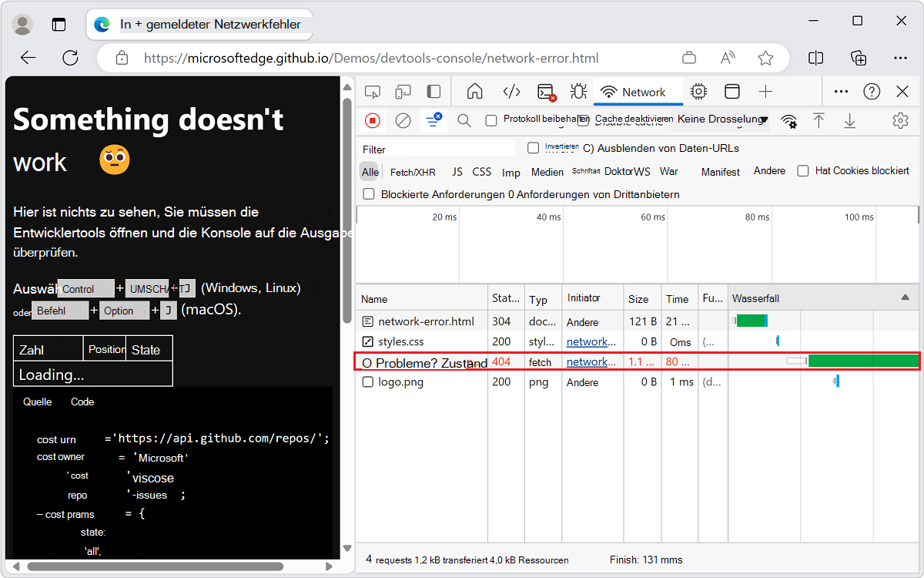Open network settings gear
Screen dimensions: 924x578
[x=900, y=120]
